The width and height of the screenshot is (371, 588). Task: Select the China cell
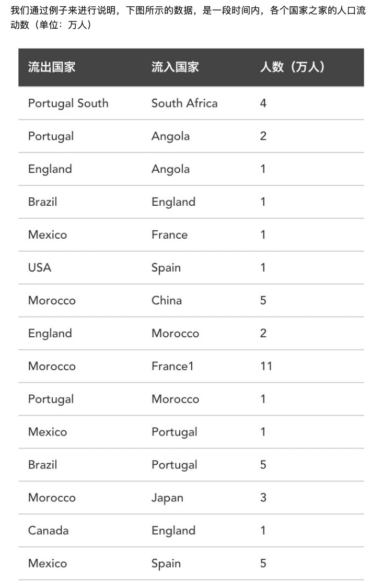pos(167,301)
